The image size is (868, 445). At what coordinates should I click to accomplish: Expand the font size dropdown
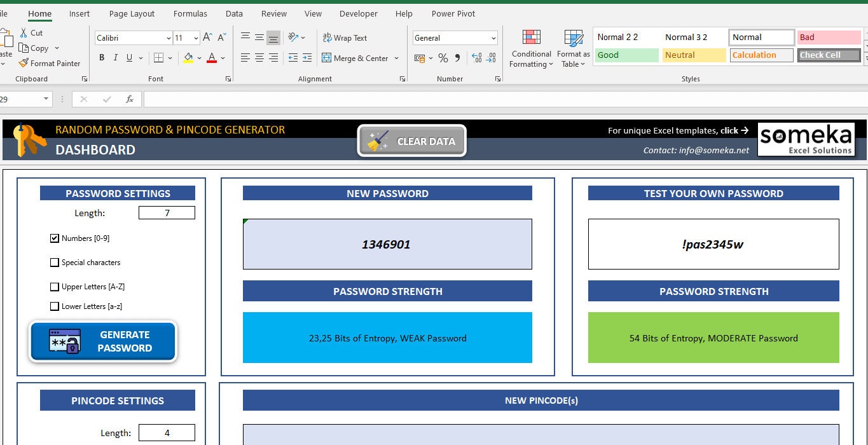195,38
